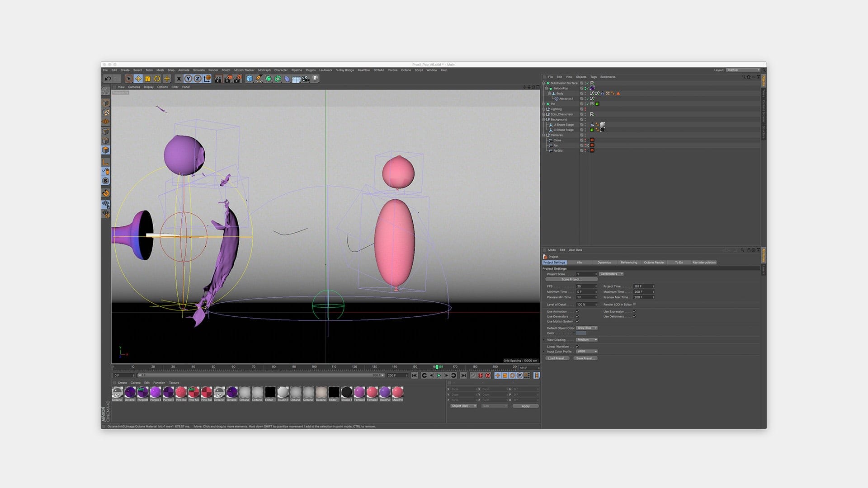Add a Camera object from the toolbar
Image resolution: width=868 pixels, height=488 pixels.
[x=306, y=79]
